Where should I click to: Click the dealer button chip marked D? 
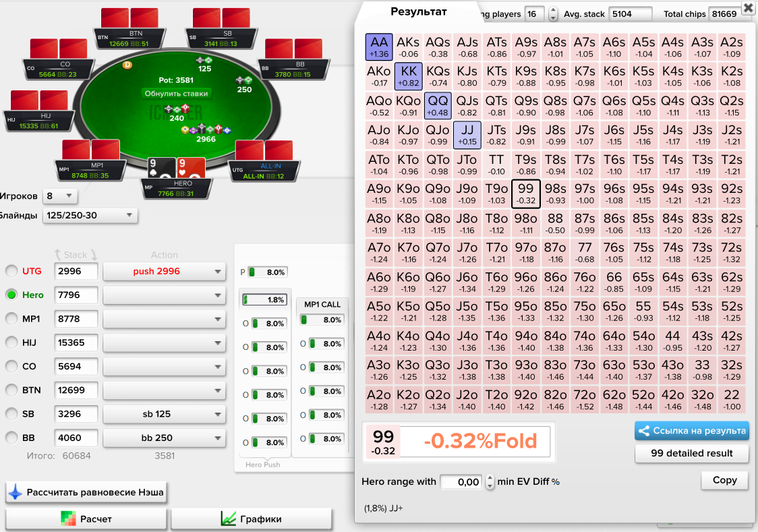[127, 65]
